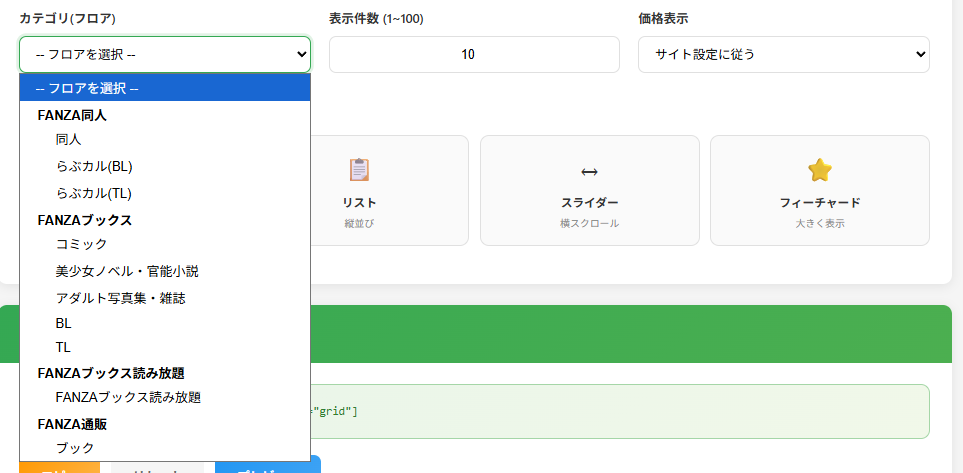Choose 同人 under FANZA同人
Screen dimensions: 963x473
69,140
